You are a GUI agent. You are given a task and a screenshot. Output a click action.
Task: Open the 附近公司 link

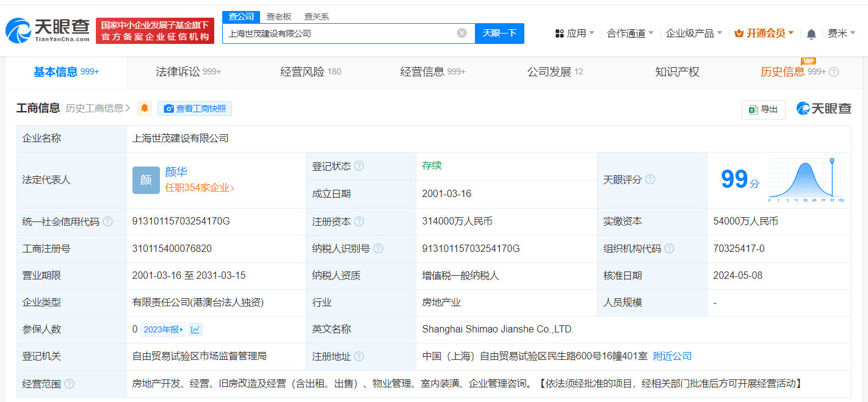click(672, 356)
